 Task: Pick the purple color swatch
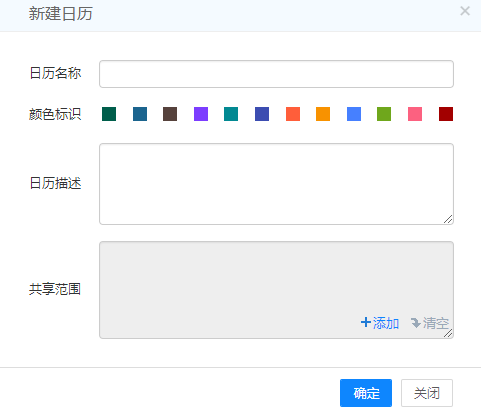pyautogui.click(x=201, y=114)
